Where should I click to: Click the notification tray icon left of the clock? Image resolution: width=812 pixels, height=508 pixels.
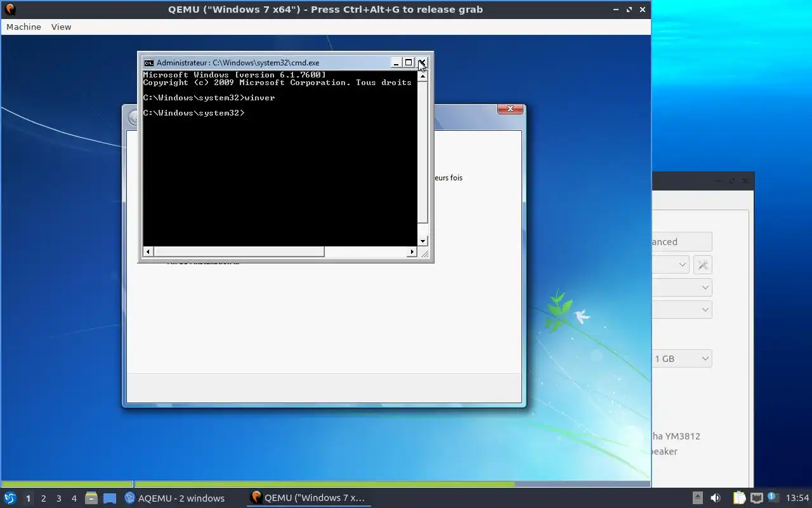coord(773,498)
